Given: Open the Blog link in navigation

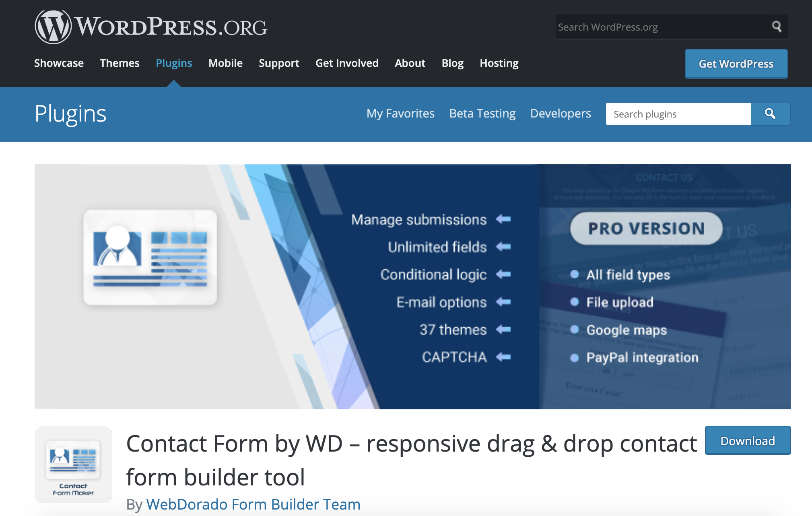Looking at the screenshot, I should [452, 63].
